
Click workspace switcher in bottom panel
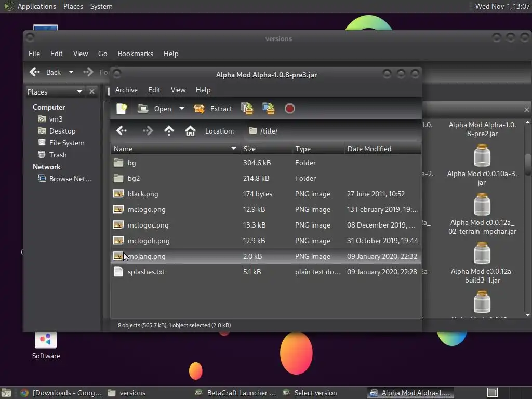coord(493,393)
